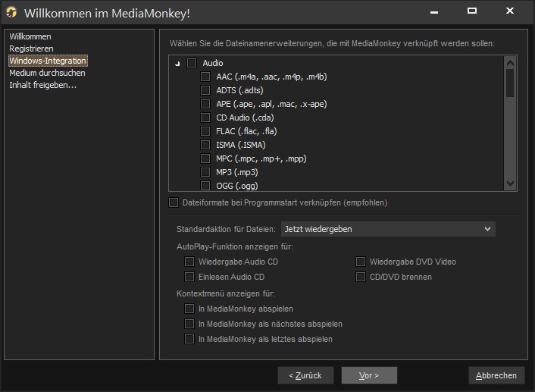Click the scroll down arrow in file list
535x392 pixels.
coord(510,183)
